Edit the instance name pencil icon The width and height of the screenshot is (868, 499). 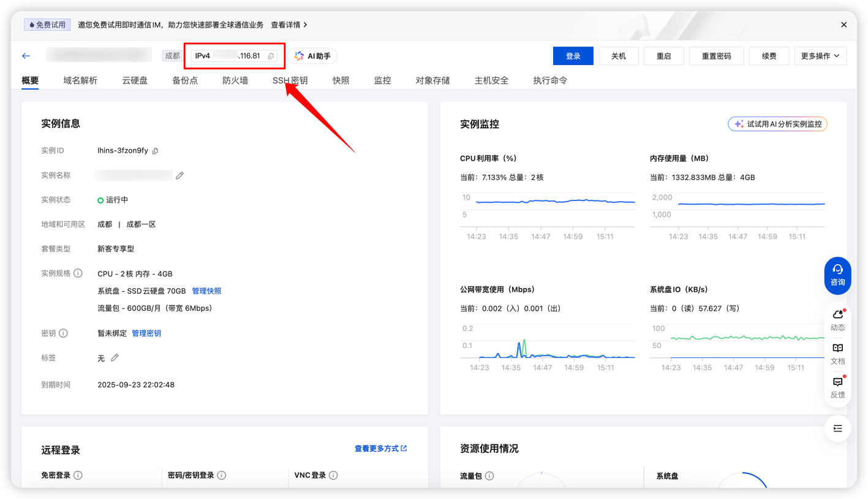click(179, 175)
